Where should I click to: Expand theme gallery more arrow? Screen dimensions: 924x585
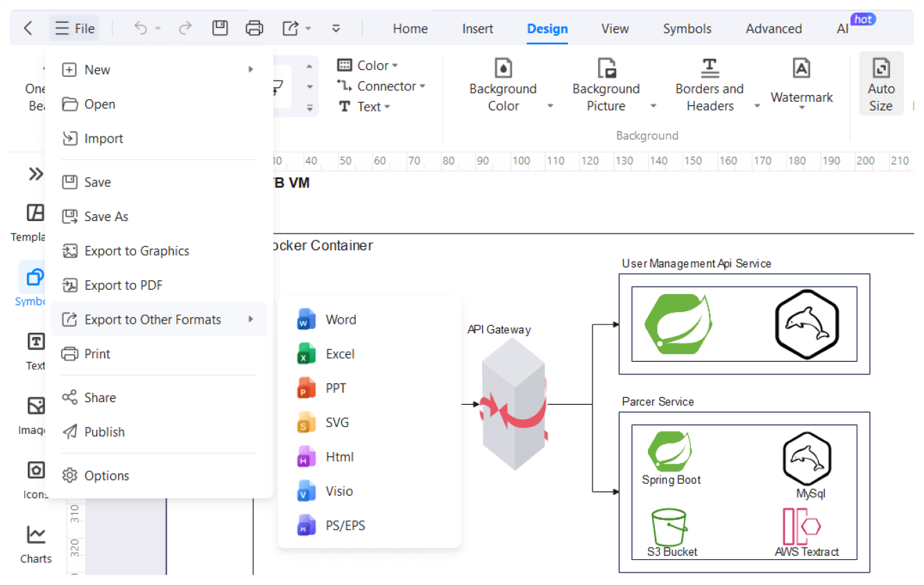pyautogui.click(x=309, y=108)
